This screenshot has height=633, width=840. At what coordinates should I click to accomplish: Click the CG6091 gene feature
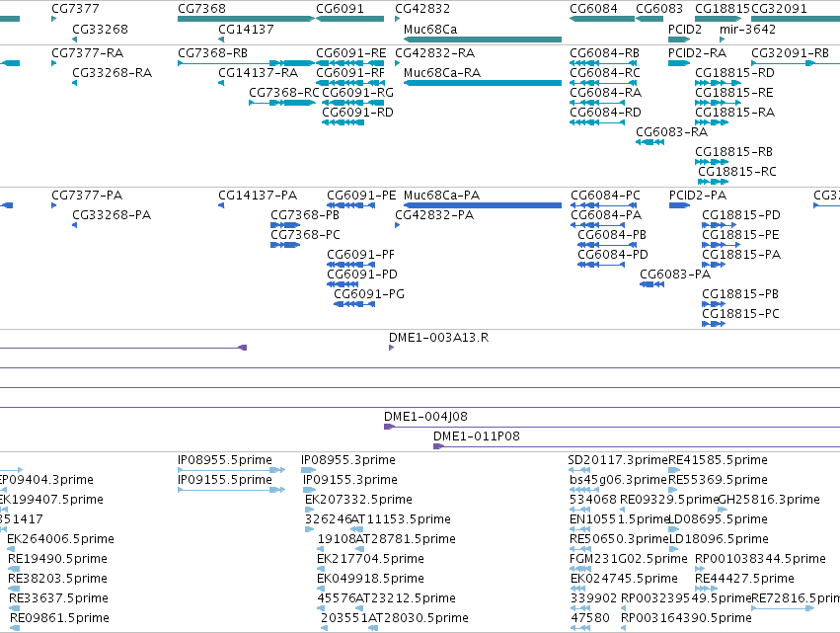point(349,19)
